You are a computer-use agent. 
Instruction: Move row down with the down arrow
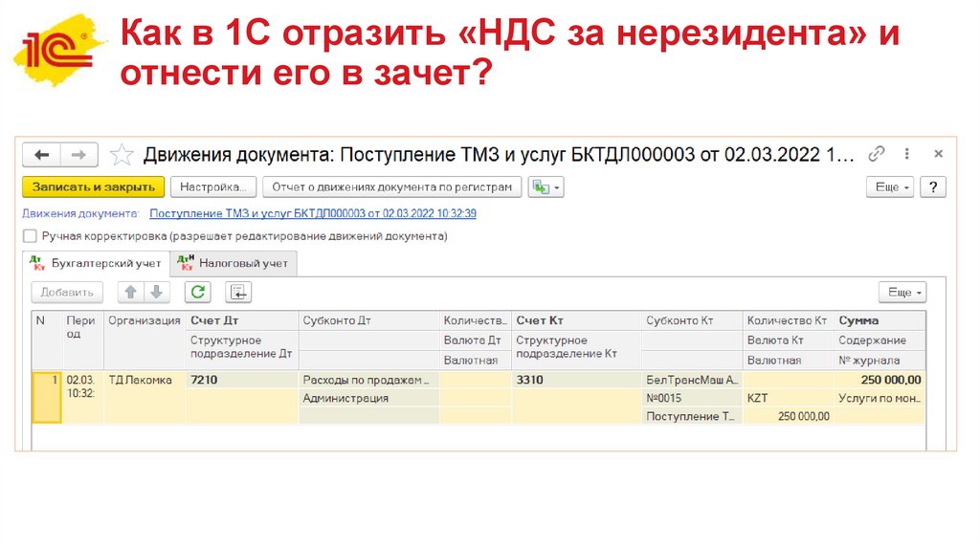[x=157, y=293]
